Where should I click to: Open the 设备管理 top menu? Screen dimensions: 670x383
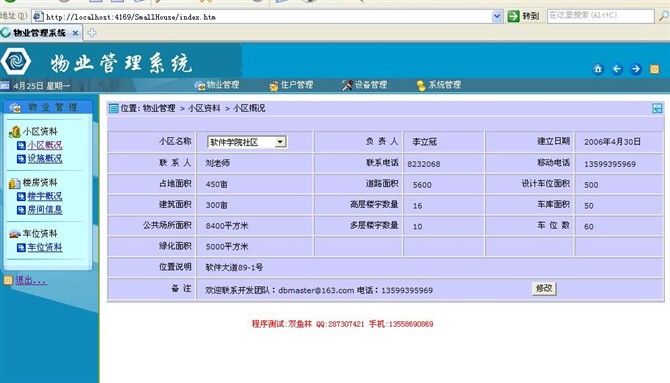364,85
